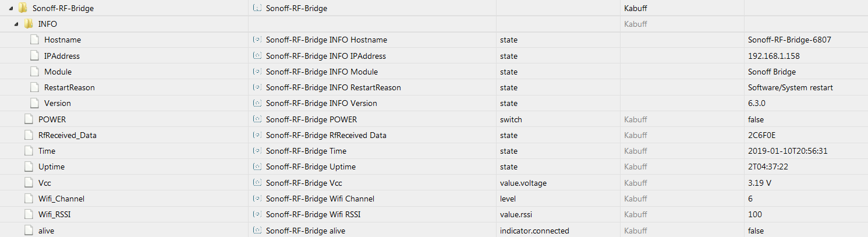Viewport: 868px width, 237px height.
Task: Select the Uptime tree item
Action: (51, 167)
